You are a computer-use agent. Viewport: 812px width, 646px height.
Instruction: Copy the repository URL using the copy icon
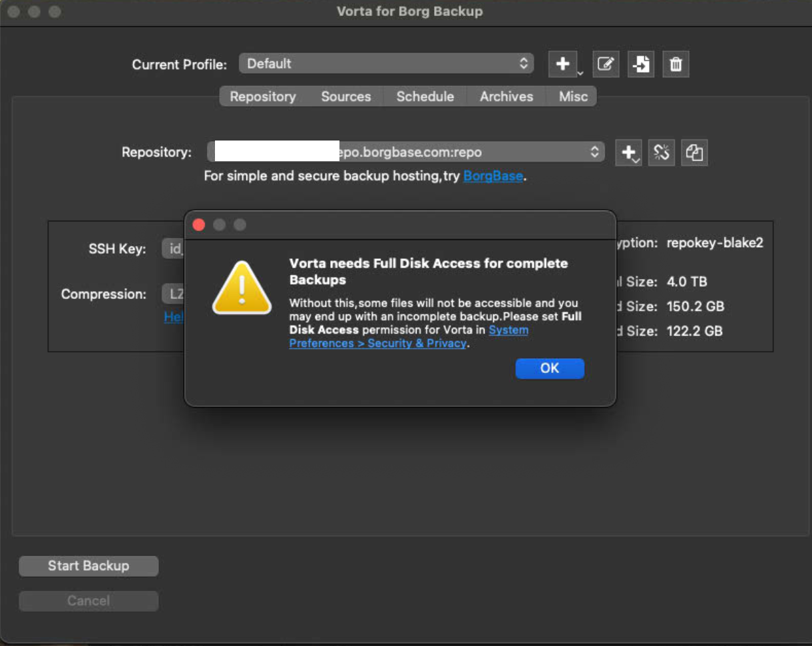[694, 153]
